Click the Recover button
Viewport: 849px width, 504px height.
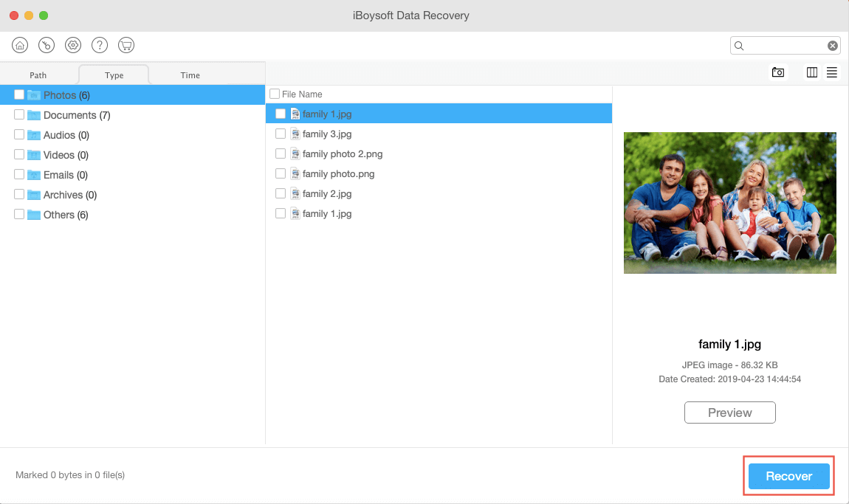pos(788,476)
